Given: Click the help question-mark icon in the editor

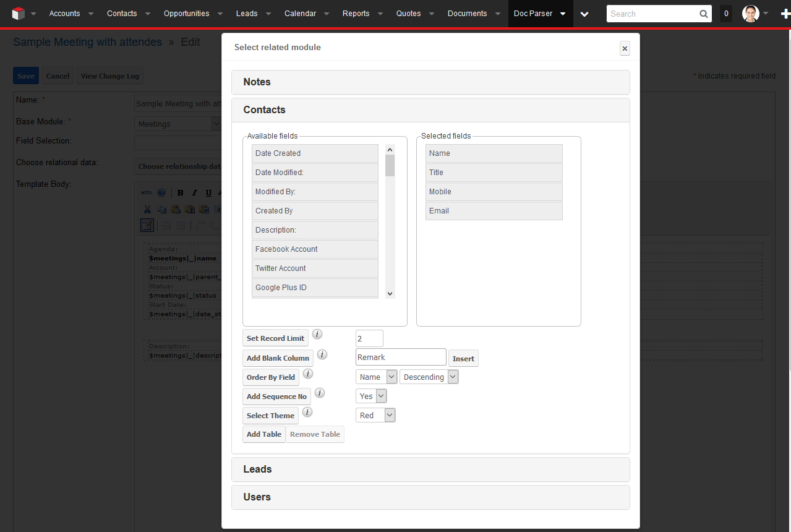Looking at the screenshot, I should click(161, 193).
